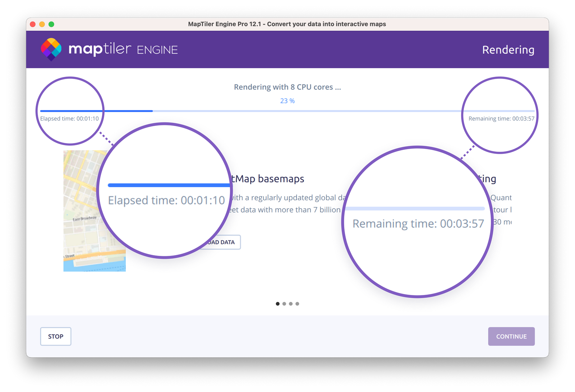
Task: Click the small Elapsed time label under progress bar
Action: (69, 119)
